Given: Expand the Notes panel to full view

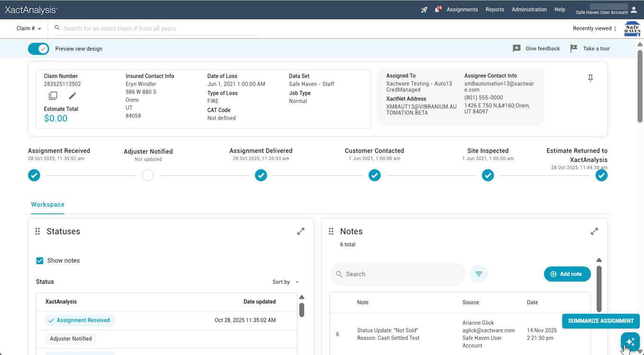Looking at the screenshot, I should [594, 231].
